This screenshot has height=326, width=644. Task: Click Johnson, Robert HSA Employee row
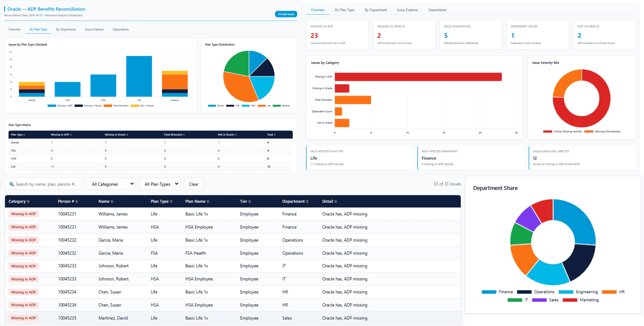(233, 279)
